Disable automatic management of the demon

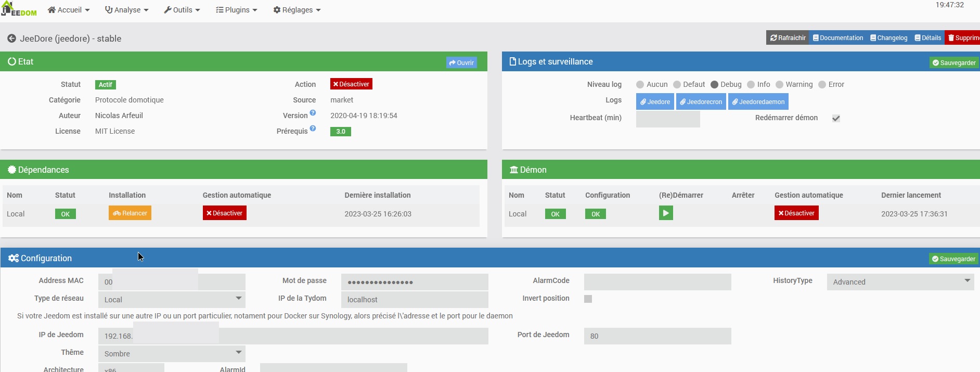[x=796, y=213]
